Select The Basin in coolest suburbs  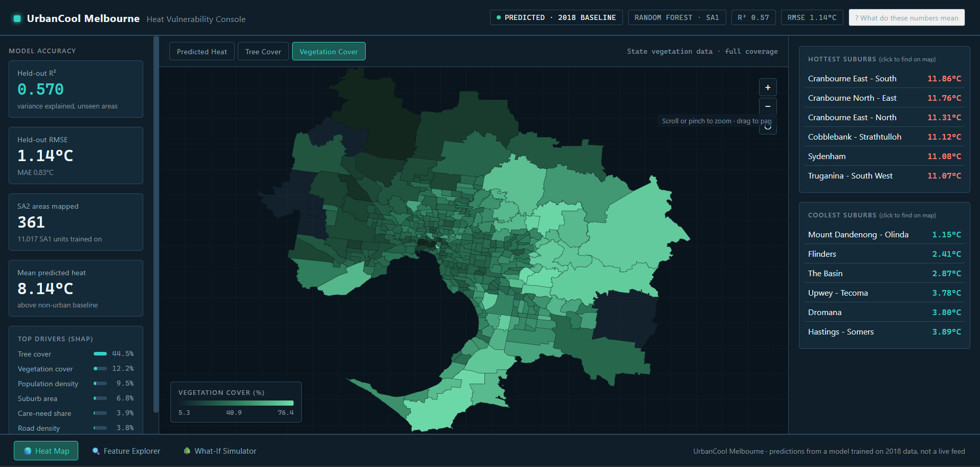pyautogui.click(x=884, y=274)
